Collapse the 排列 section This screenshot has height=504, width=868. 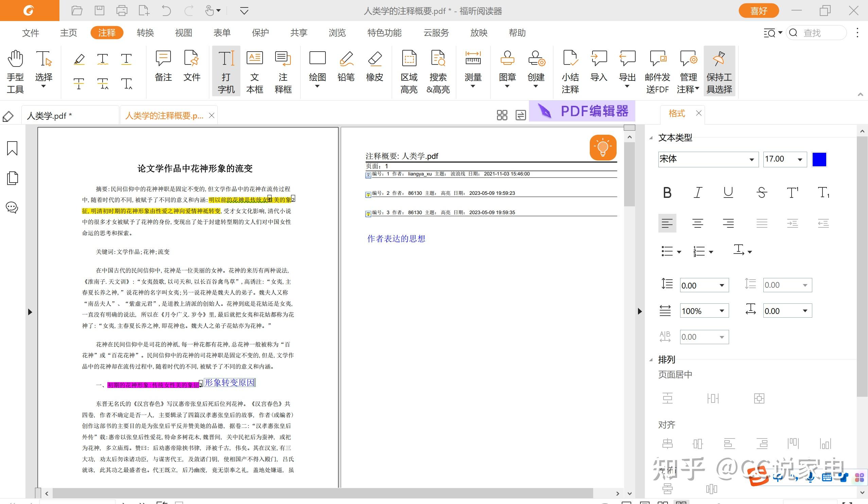click(x=651, y=360)
